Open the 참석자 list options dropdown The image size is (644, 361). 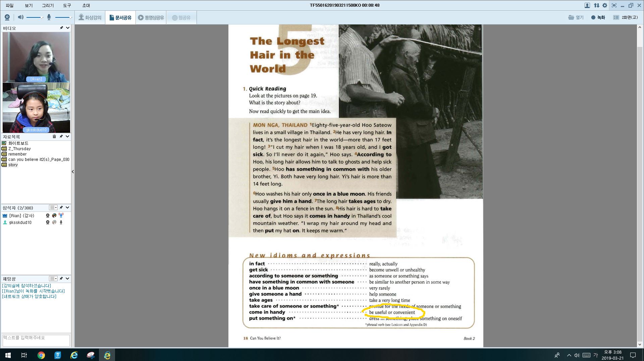tap(53, 208)
